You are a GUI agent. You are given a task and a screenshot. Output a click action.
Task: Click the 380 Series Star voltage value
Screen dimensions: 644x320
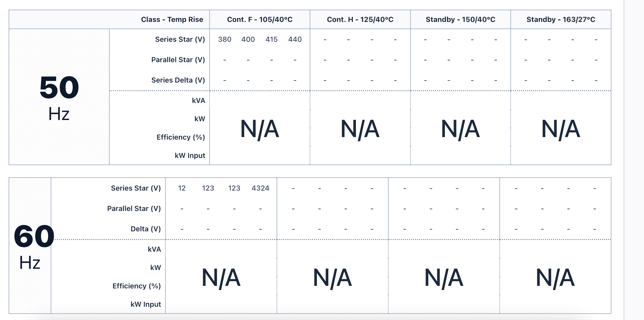(x=225, y=39)
